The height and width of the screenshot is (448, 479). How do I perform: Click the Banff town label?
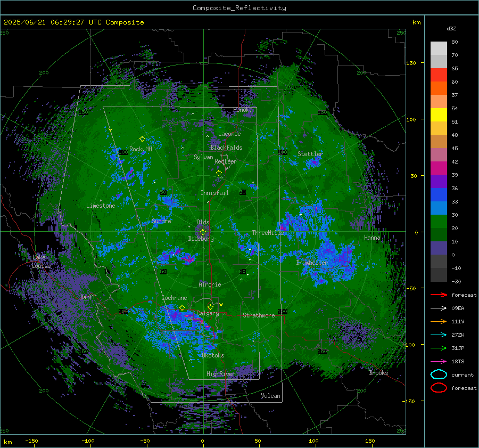(x=88, y=297)
